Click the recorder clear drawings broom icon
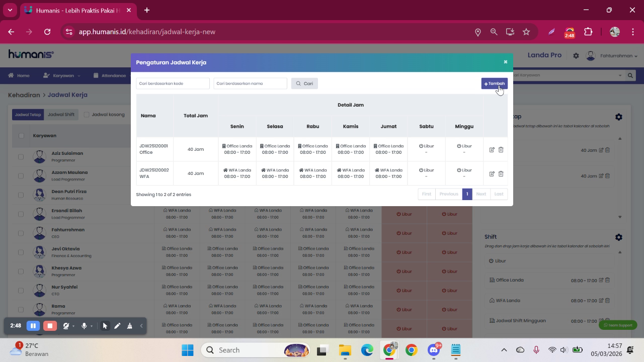The image size is (644, 362). pyautogui.click(x=129, y=326)
